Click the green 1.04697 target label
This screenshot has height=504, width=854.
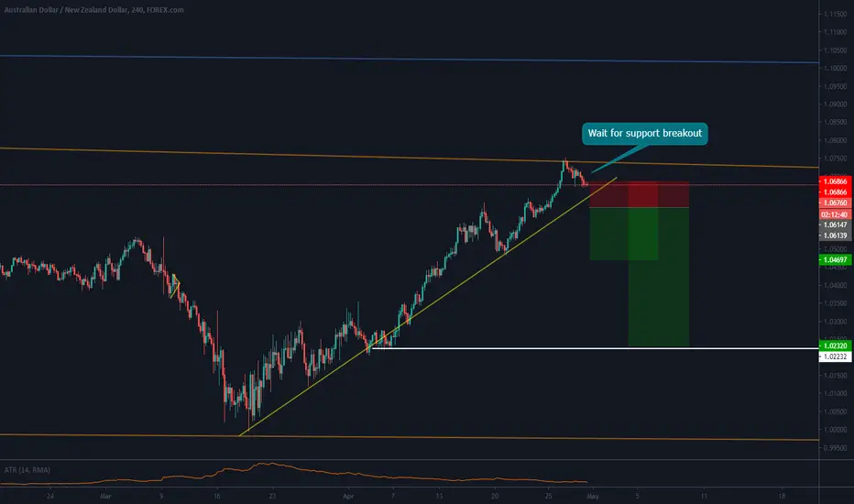click(x=835, y=260)
